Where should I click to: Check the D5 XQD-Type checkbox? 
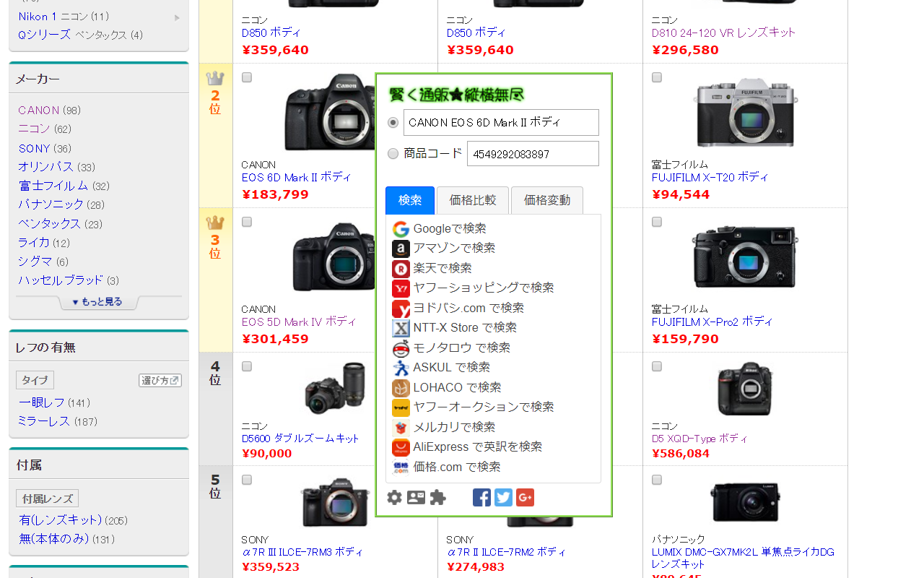pyautogui.click(x=657, y=366)
